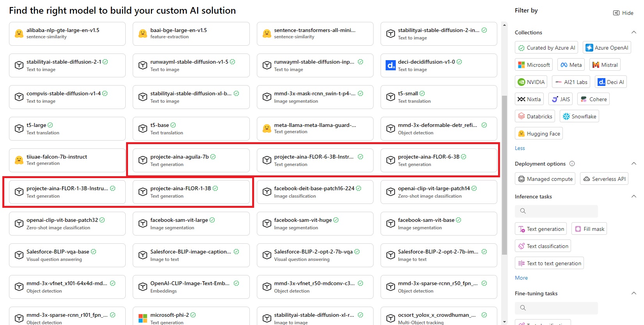
Task: Select the Cohere collection chip
Action: (x=593, y=99)
